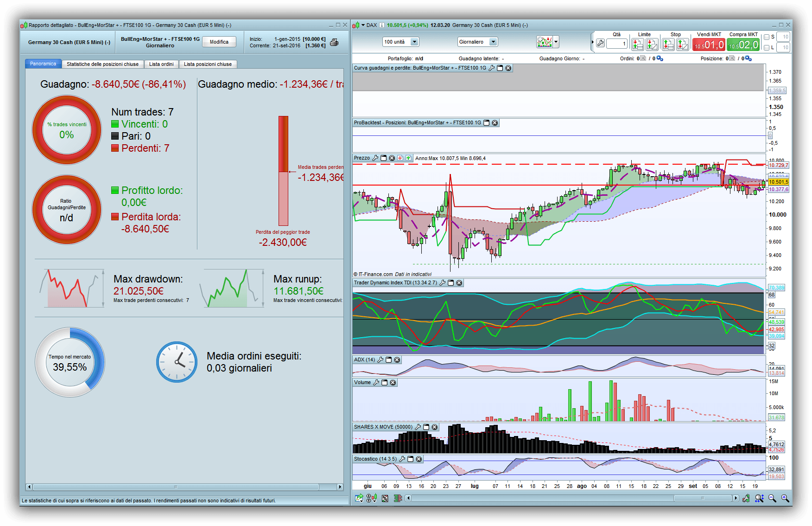
Task: Close the Volume indicator panel
Action: click(x=393, y=383)
